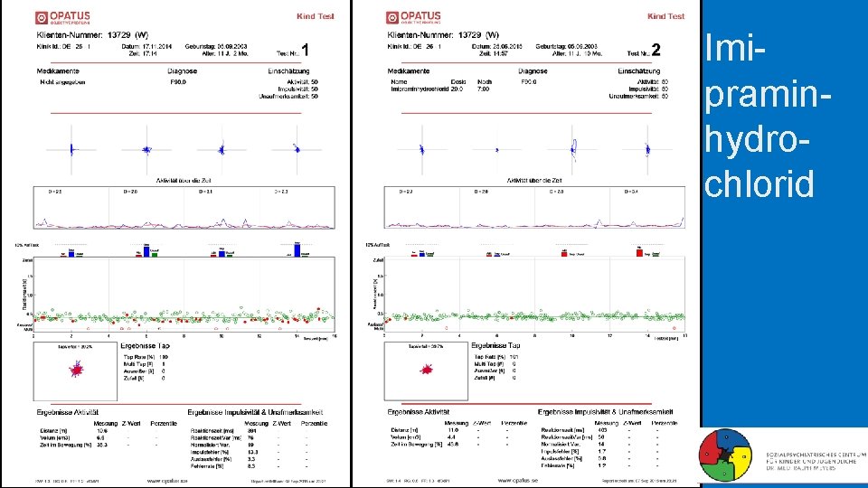Click the 'Zeit: 14:57' value on Test 2

click(x=494, y=53)
